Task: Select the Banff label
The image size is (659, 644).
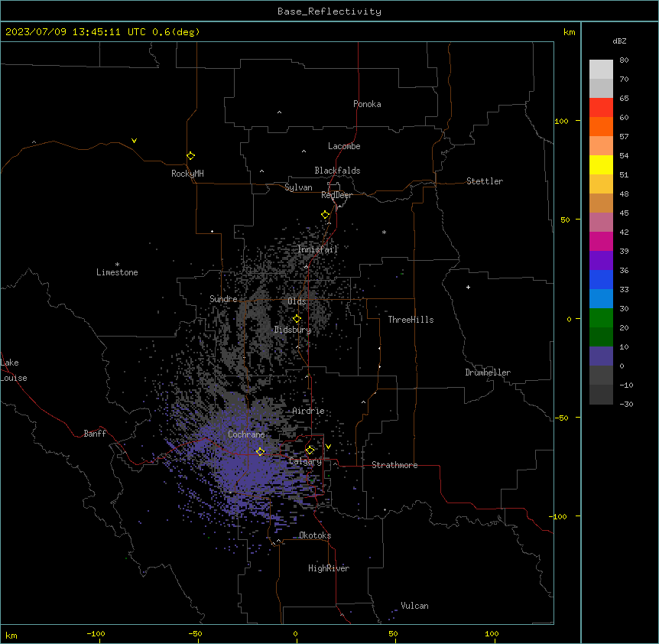Action: pyautogui.click(x=95, y=434)
